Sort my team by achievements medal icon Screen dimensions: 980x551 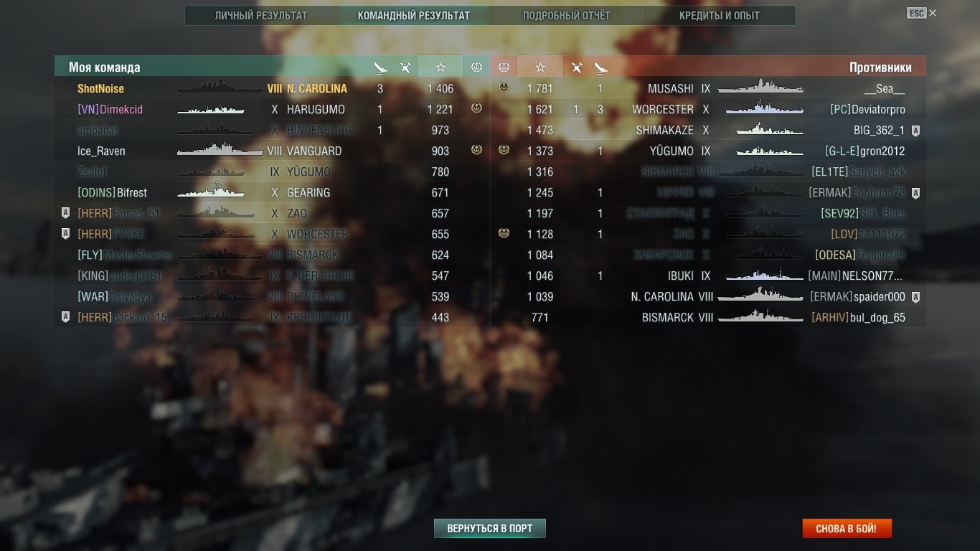coord(476,67)
